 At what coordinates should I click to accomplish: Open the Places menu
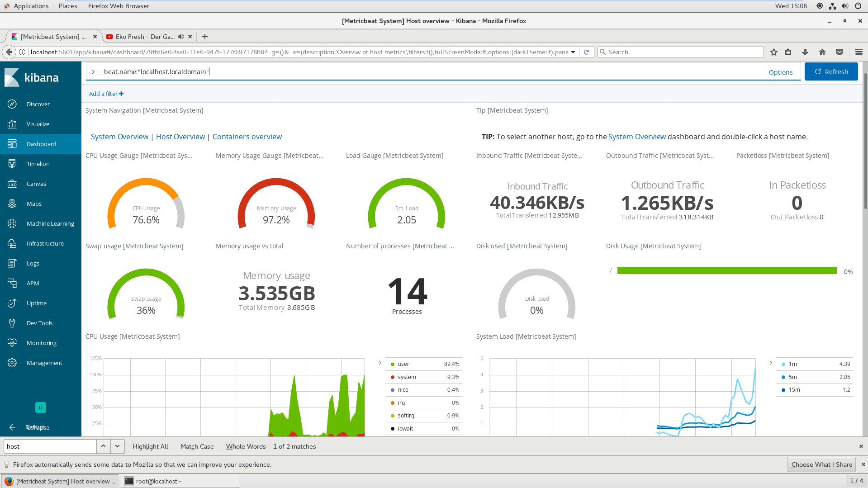click(x=67, y=6)
